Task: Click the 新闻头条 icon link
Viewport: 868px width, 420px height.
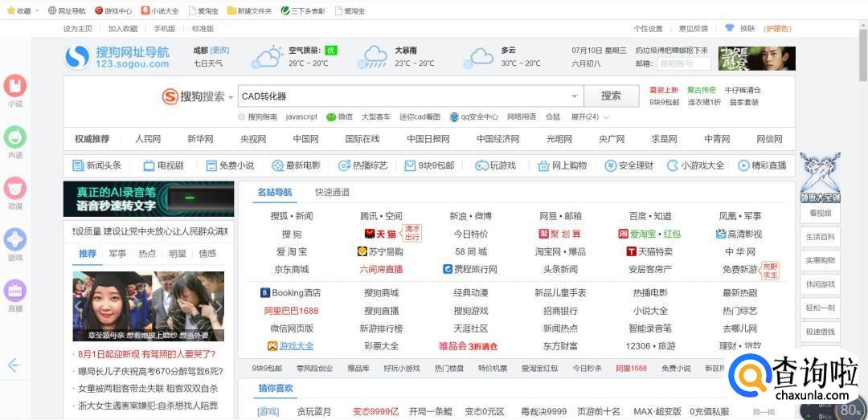Action: tap(79, 165)
